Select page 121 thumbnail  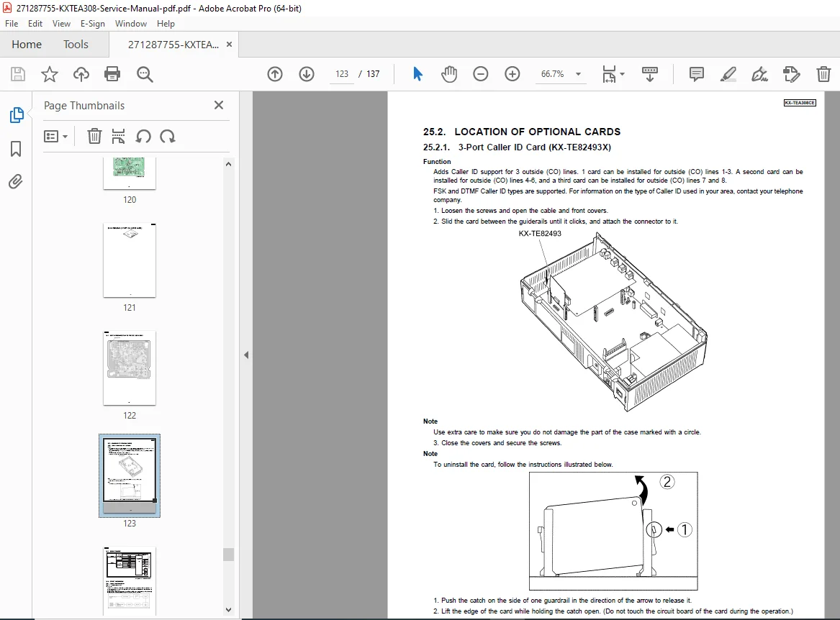(129, 260)
